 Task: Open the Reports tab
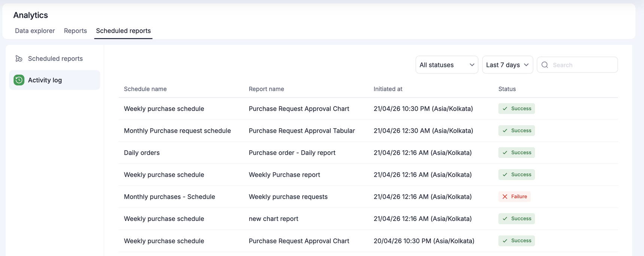point(75,31)
